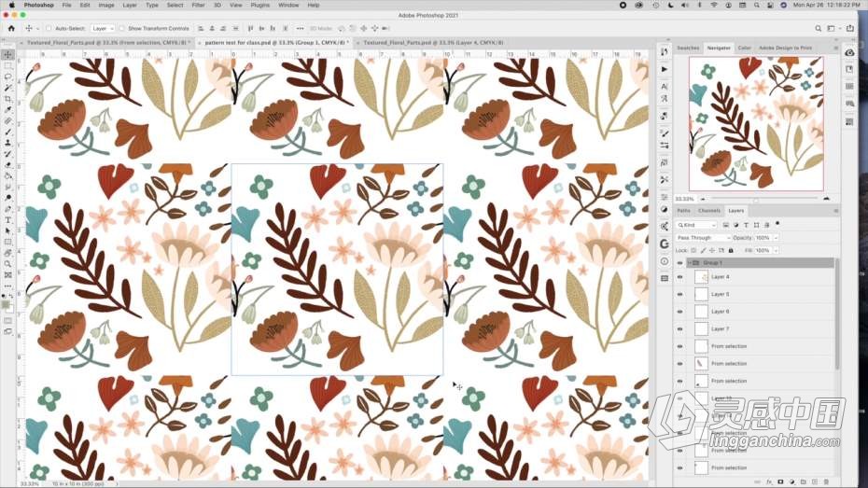Toggle the layer filter on/off switch
868x488 pixels.
777,224
